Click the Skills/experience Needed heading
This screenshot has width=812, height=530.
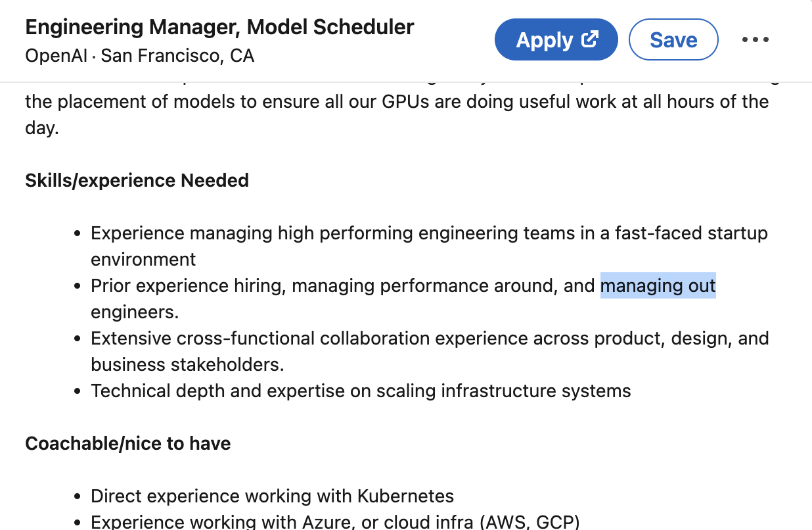point(137,180)
